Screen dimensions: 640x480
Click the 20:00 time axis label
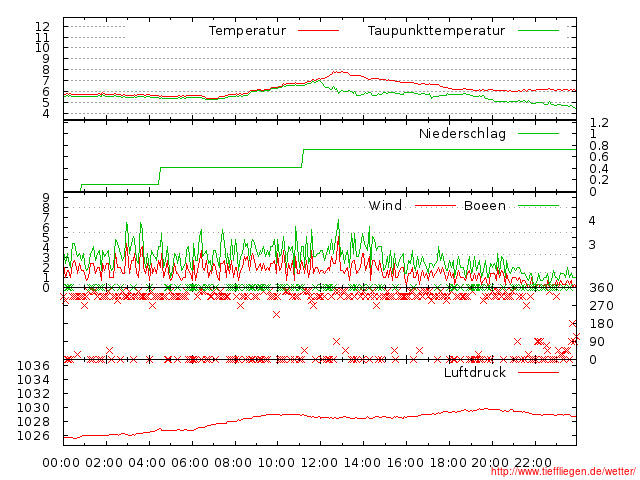(491, 463)
